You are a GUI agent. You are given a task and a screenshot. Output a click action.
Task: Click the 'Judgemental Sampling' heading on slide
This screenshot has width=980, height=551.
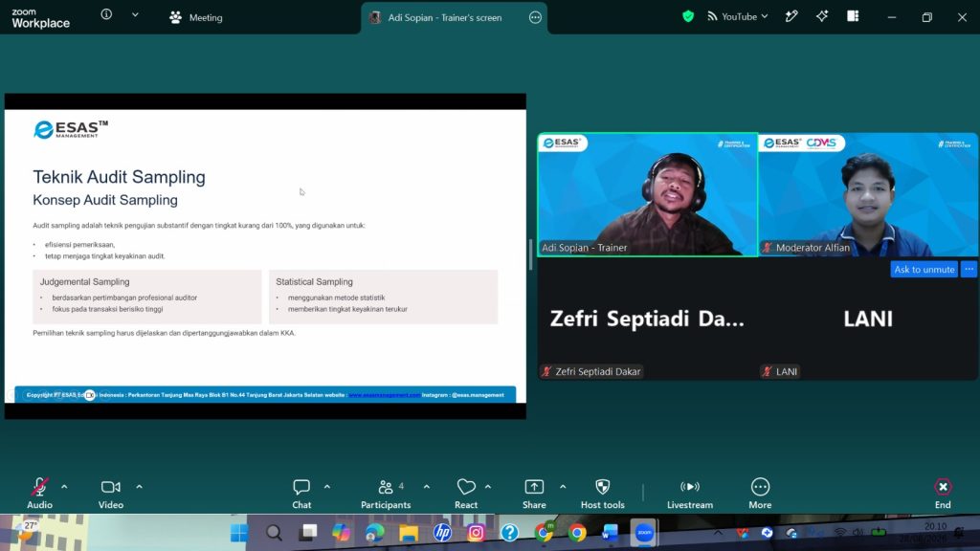click(84, 282)
